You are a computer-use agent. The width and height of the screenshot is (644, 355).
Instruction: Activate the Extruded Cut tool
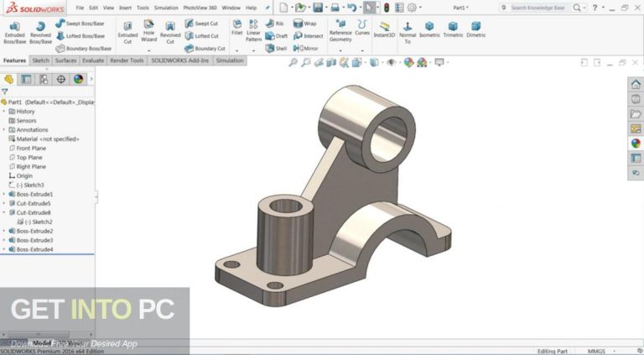coord(127,33)
